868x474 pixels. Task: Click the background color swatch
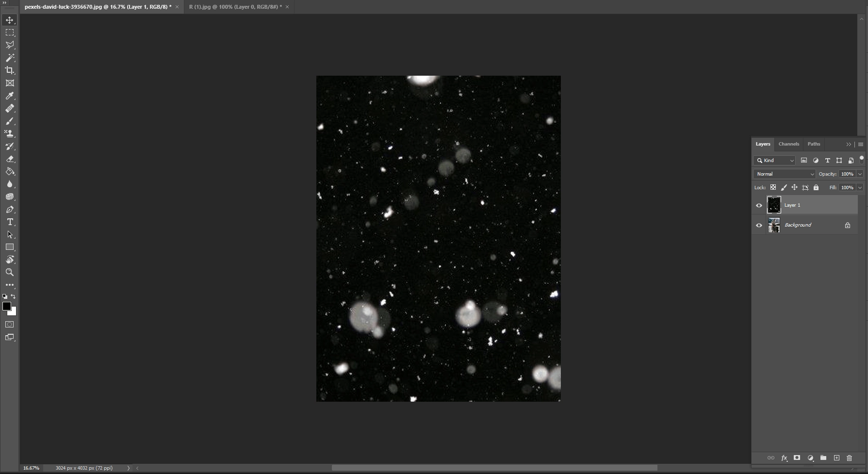tap(13, 312)
